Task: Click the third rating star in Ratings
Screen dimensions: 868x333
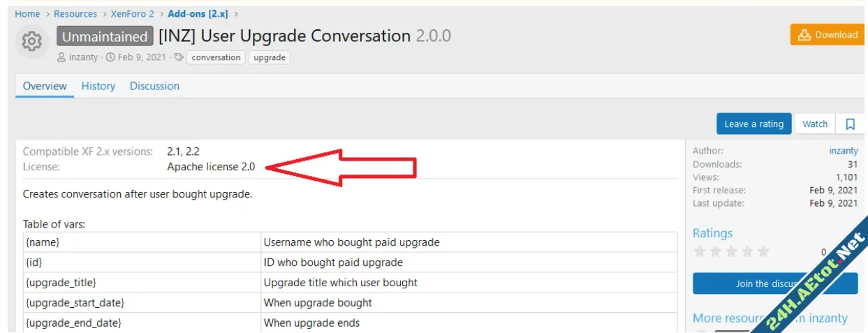Action: click(731, 251)
